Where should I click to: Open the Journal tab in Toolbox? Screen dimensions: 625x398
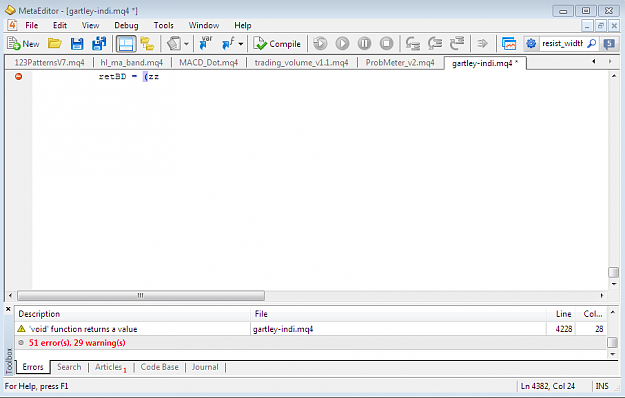205,367
